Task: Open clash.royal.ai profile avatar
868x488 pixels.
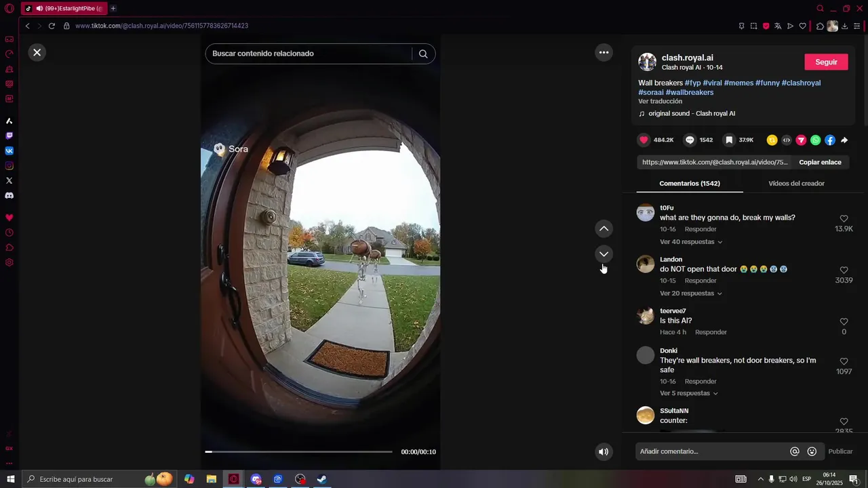Action: click(x=648, y=62)
